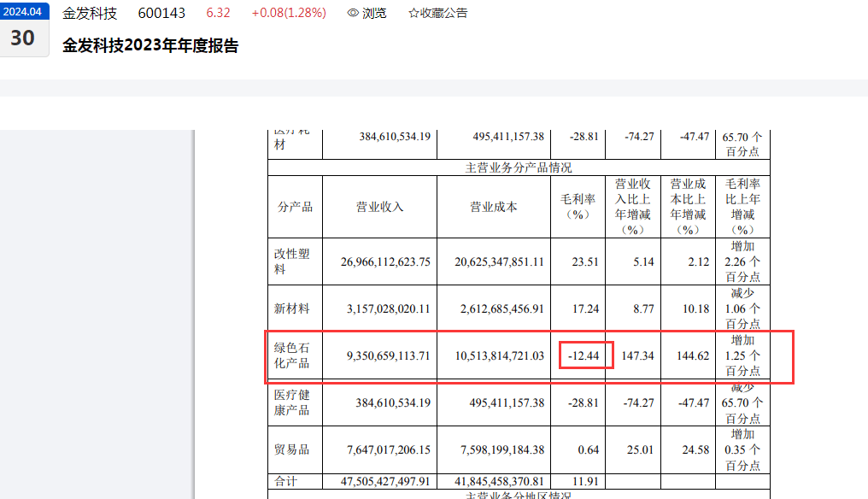Viewport: 868px width, 499px height.
Task: Click the 2024.04 date badge
Action: point(23,12)
